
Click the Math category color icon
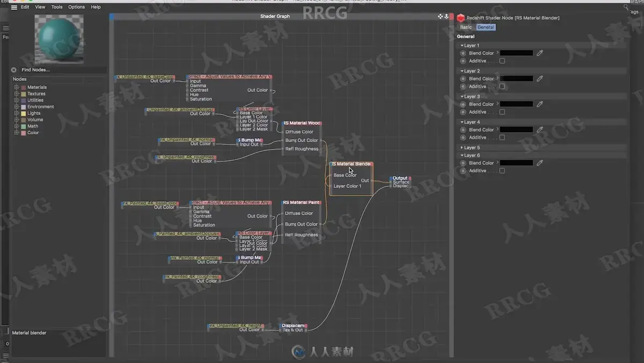pos(24,126)
